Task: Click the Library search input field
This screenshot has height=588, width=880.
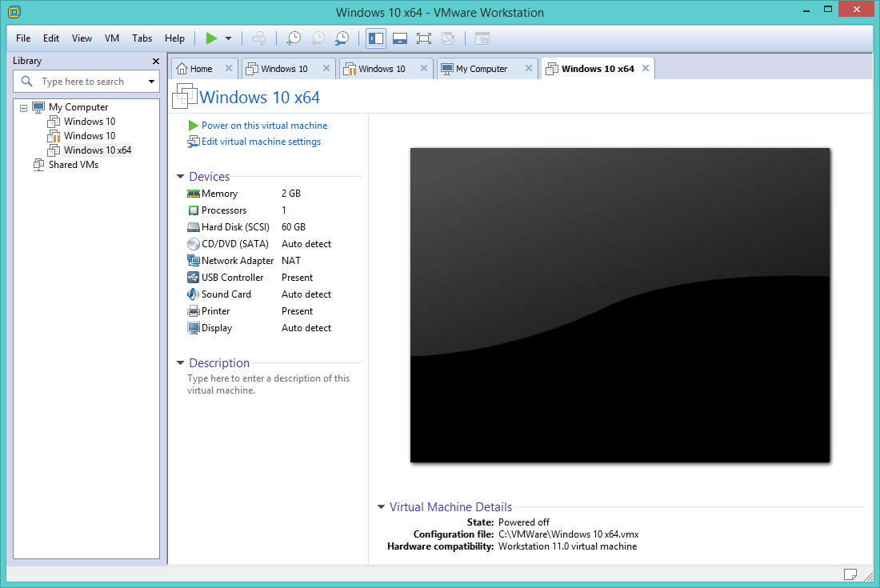Action: point(86,82)
